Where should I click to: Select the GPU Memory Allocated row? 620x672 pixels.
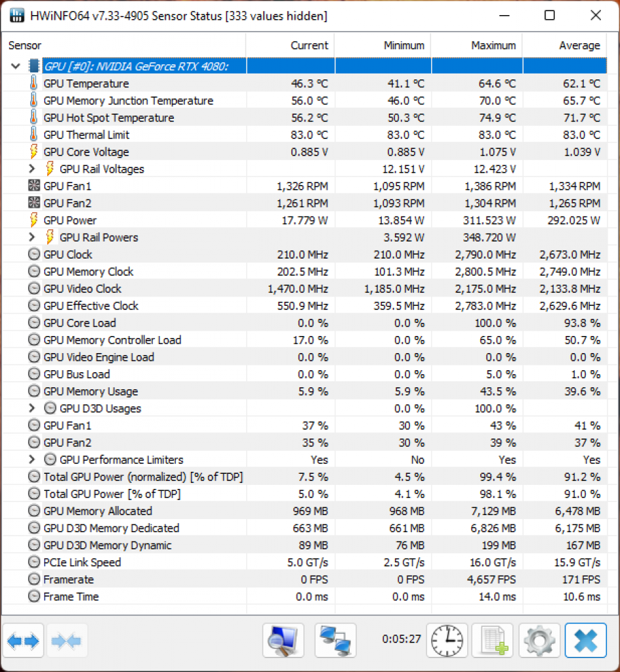click(x=304, y=511)
